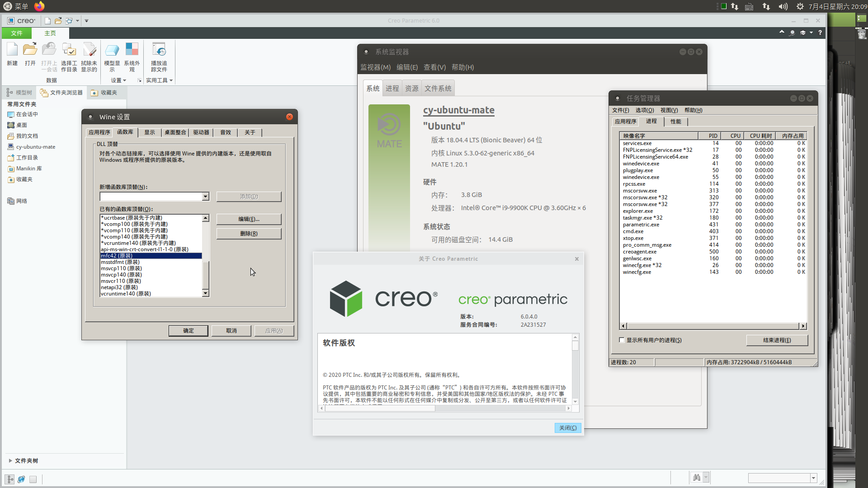This screenshot has width=868, height=488.
Task: Click the Creo learning connector graduation cap icon
Action: 803,33
